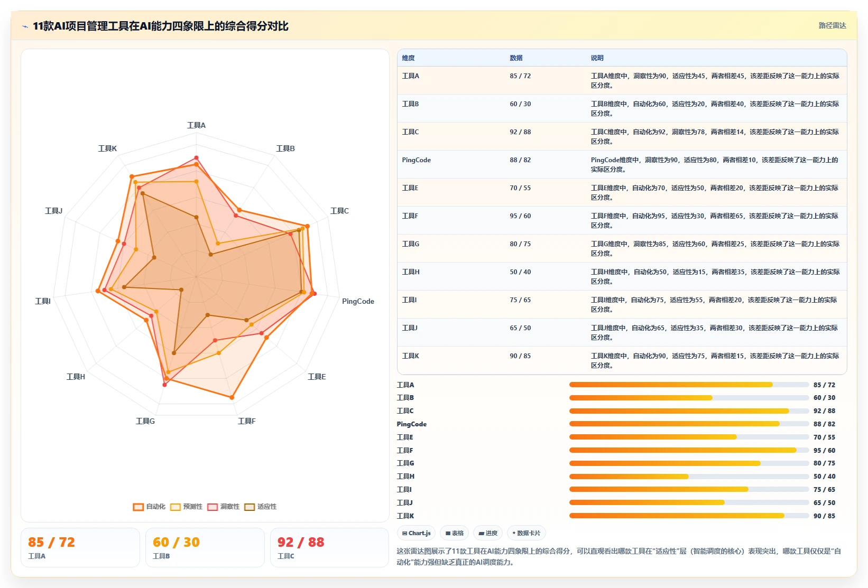Click the 95 / 60 table cell for 工具F

click(x=520, y=216)
